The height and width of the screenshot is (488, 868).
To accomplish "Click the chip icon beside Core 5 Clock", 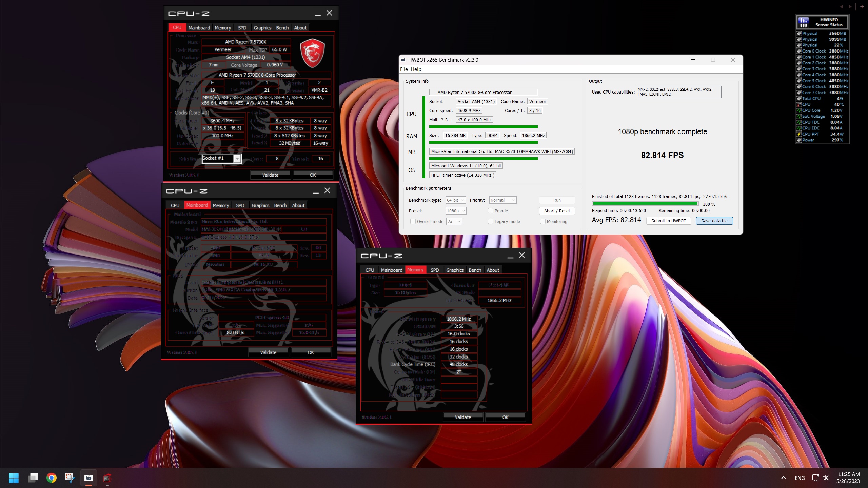I will [799, 81].
